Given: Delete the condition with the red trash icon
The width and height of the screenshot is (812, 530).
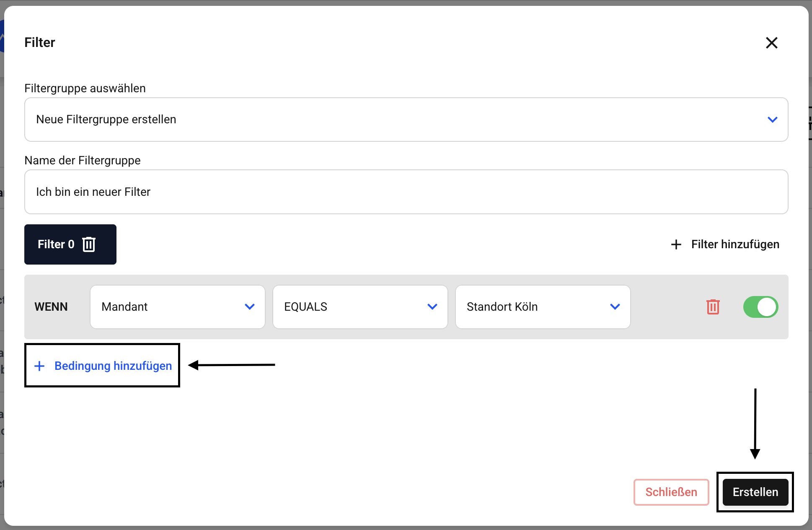Looking at the screenshot, I should pyautogui.click(x=713, y=307).
